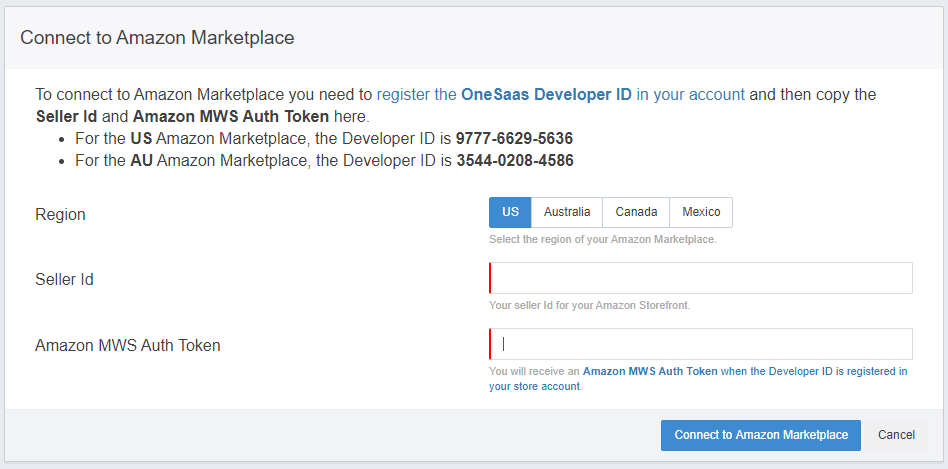Image resolution: width=948 pixels, height=469 pixels.
Task: Focus the Amazon MWS Auth Token field
Action: [x=701, y=344]
